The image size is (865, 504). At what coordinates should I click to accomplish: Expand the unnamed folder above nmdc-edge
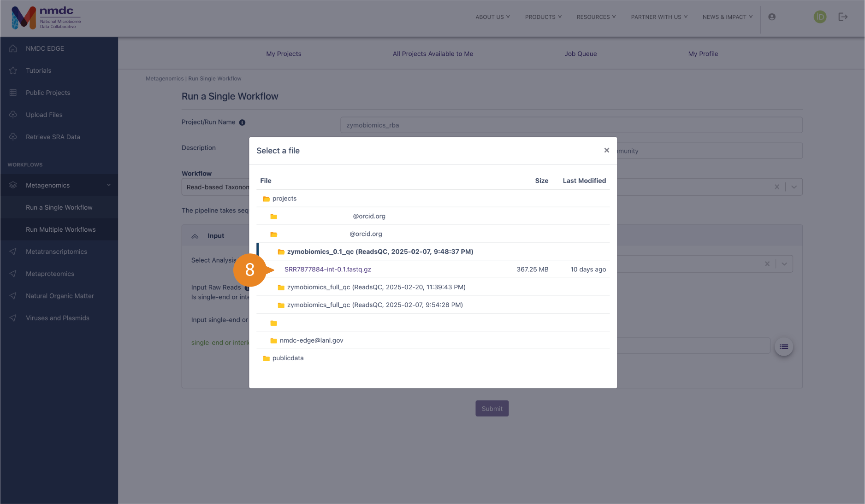tap(273, 323)
